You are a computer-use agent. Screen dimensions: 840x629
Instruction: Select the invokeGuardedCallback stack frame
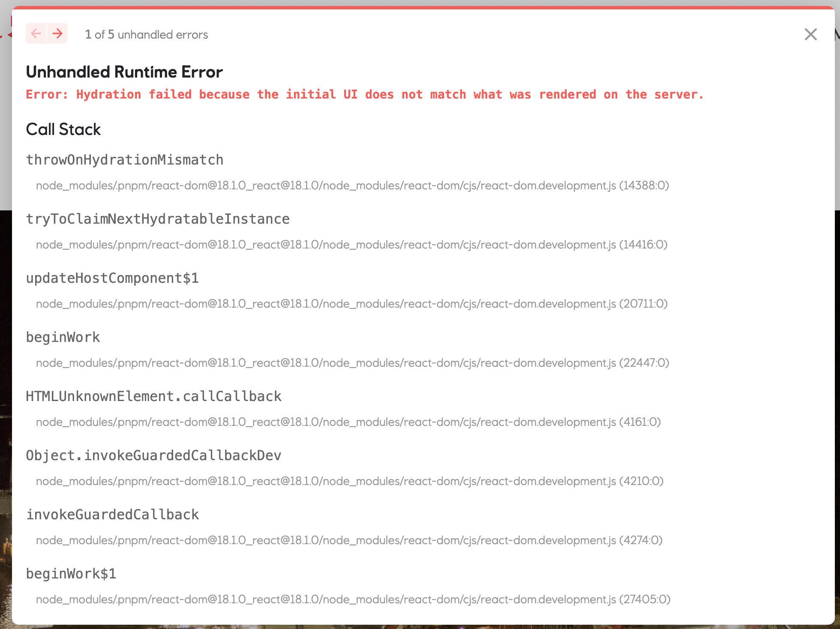coord(113,514)
